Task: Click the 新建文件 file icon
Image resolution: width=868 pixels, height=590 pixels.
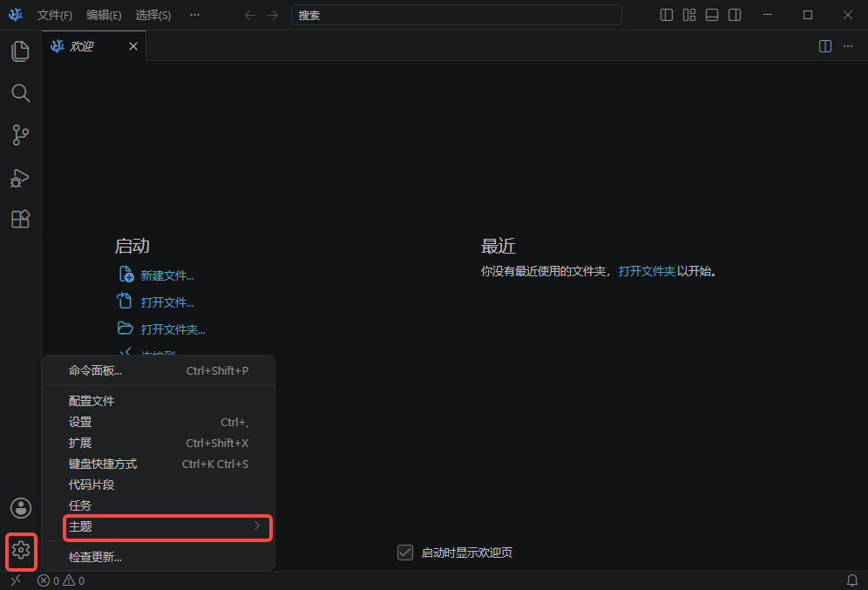Action: pos(125,274)
